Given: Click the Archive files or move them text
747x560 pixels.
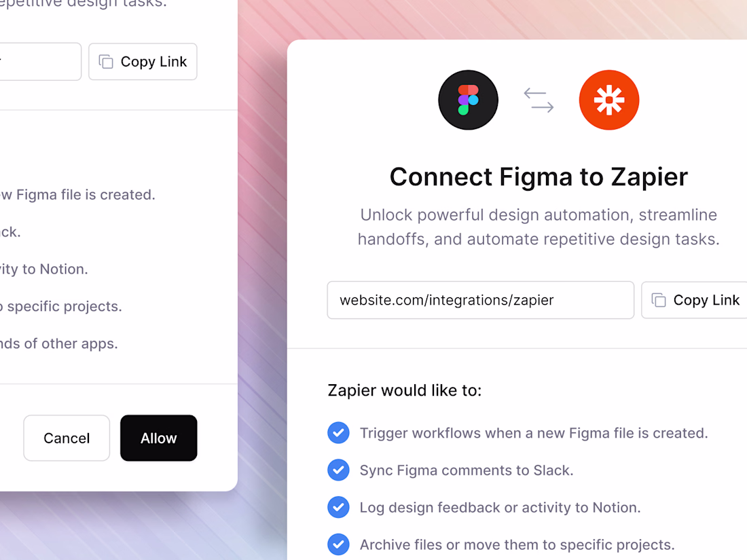Looking at the screenshot, I should (x=517, y=544).
